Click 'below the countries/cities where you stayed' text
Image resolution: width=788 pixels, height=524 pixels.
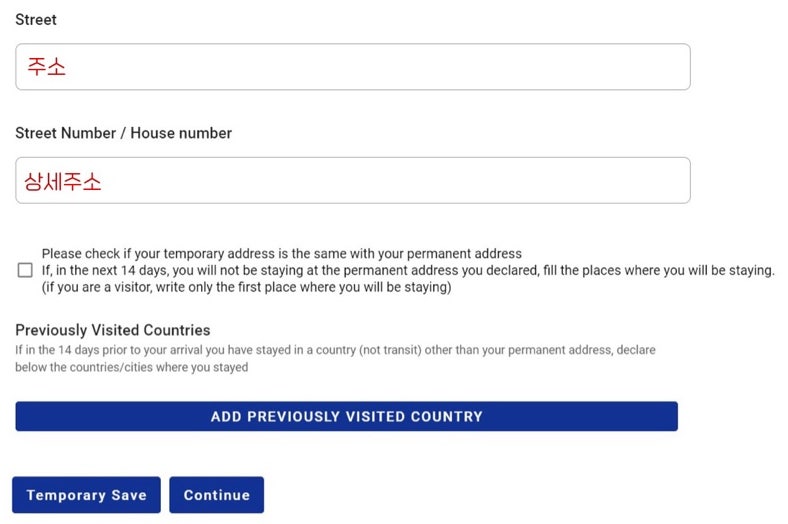131,367
